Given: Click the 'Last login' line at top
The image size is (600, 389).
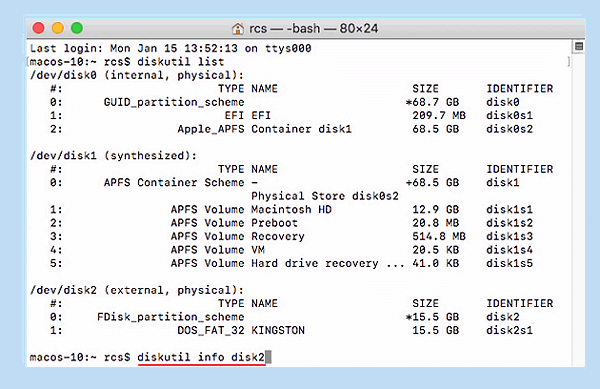Looking at the screenshot, I should point(171,48).
